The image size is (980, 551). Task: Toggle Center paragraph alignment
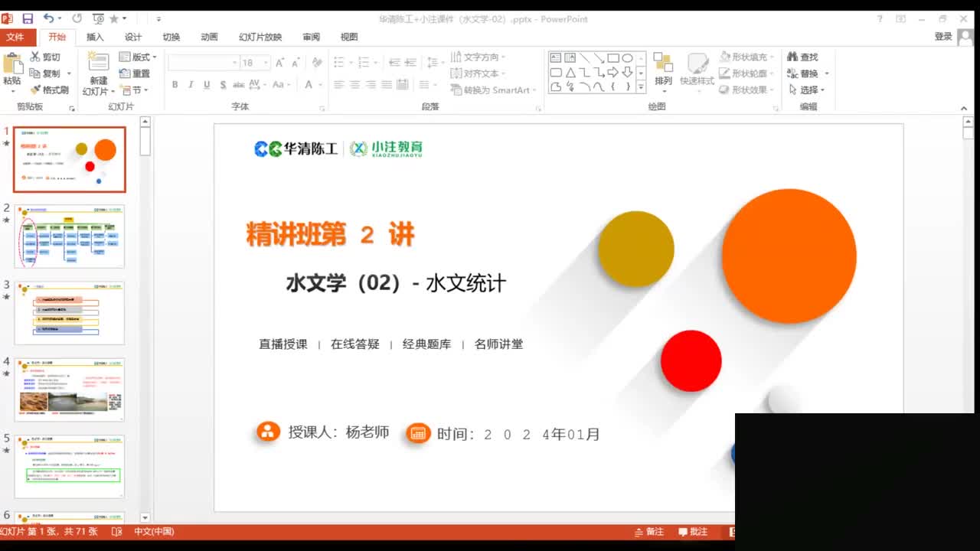tap(354, 85)
